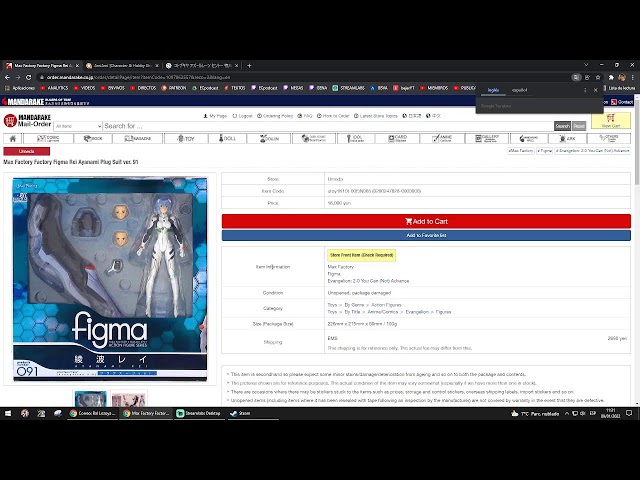640x480 pixels.
Task: Select the second product thumbnail
Action: [129, 399]
